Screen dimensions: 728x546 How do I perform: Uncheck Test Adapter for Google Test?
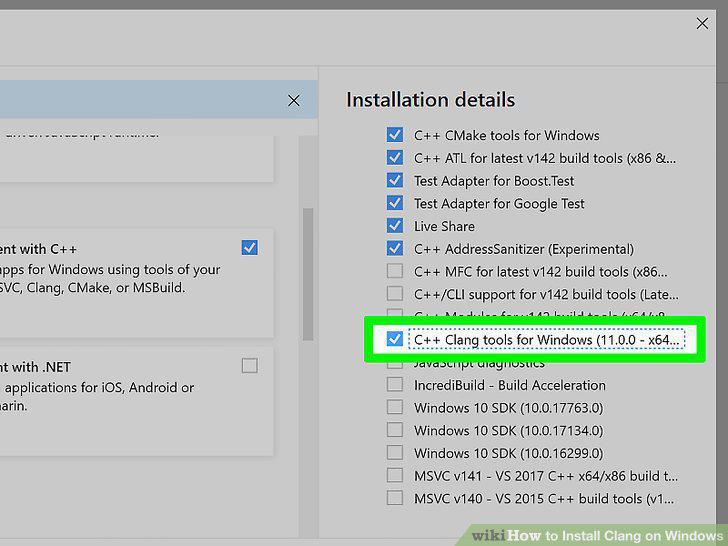395,203
